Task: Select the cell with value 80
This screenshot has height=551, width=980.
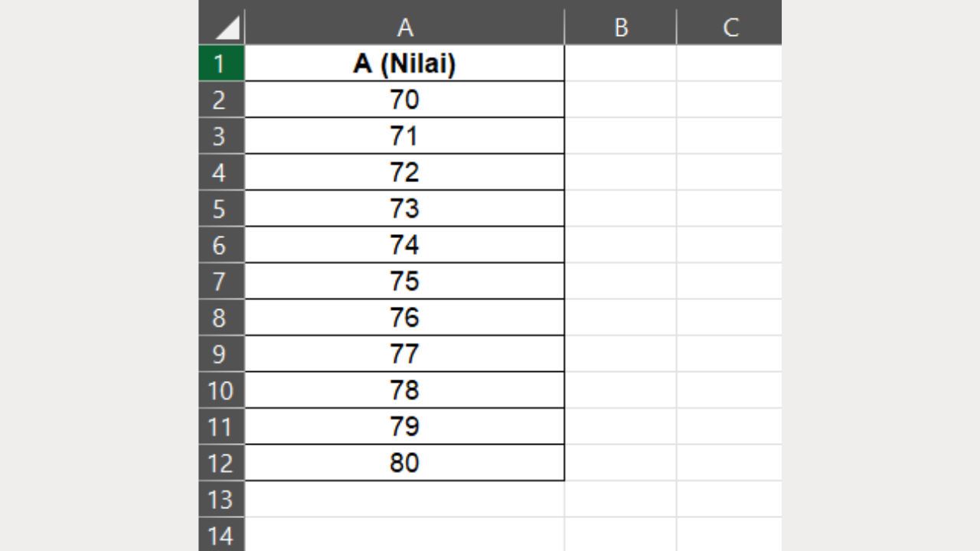Action: [x=405, y=462]
